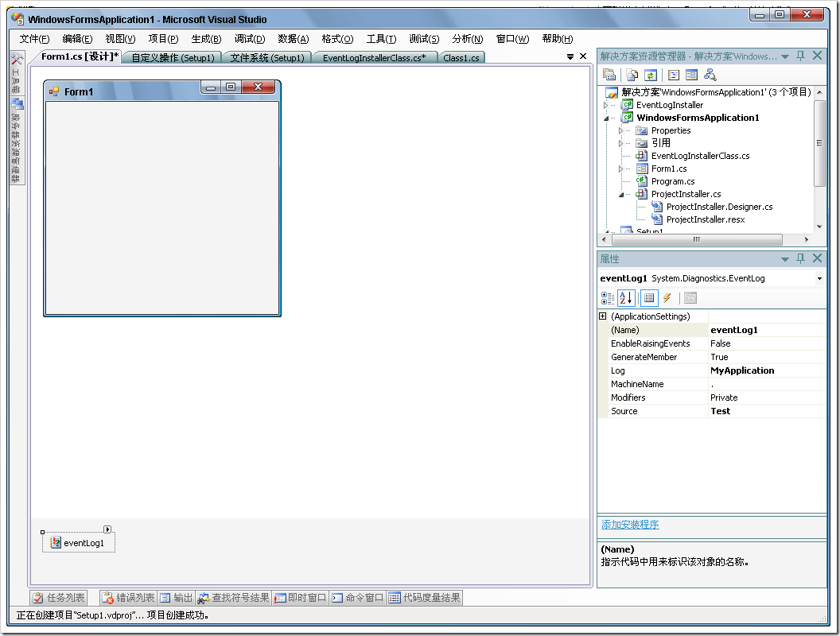The width and height of the screenshot is (840, 636).
Task: Pin the Solution Explorer panel
Action: (x=801, y=56)
